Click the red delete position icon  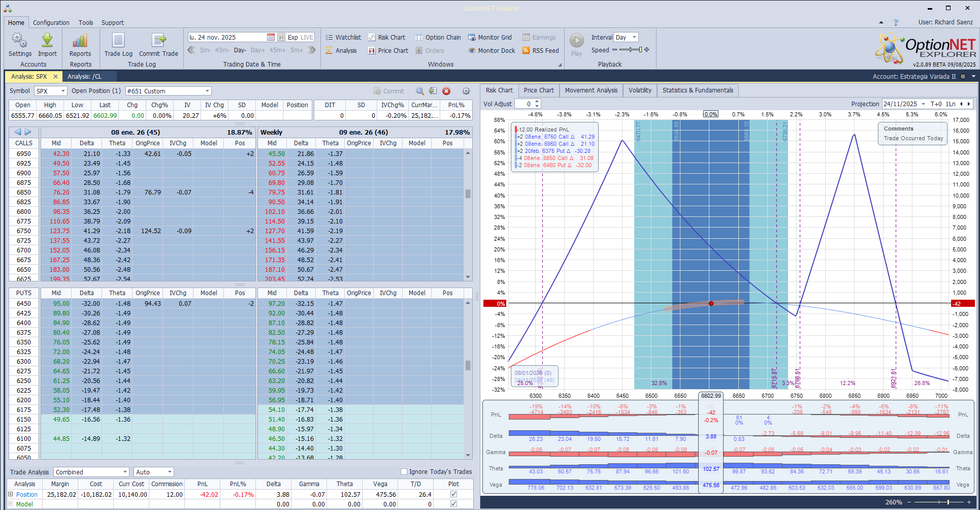coord(446,91)
